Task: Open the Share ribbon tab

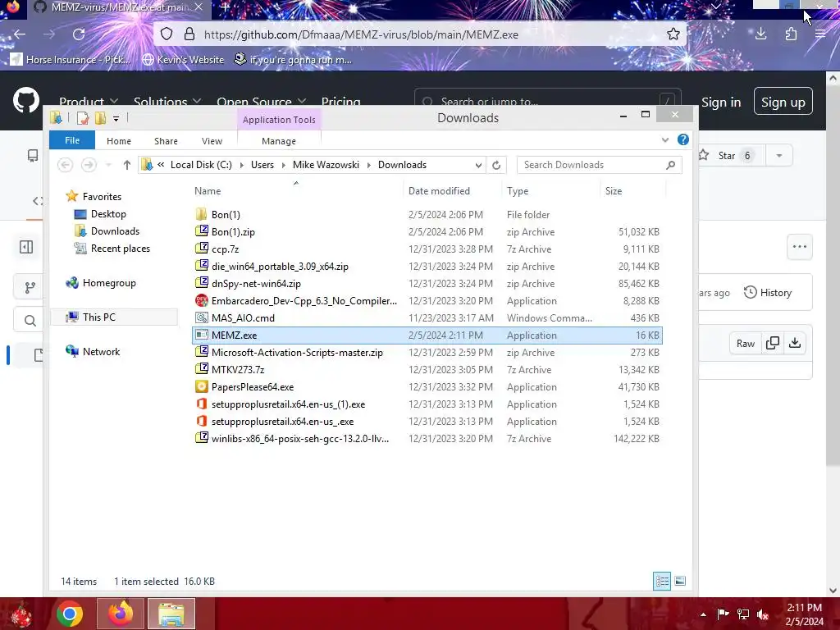Action: pyautogui.click(x=166, y=141)
